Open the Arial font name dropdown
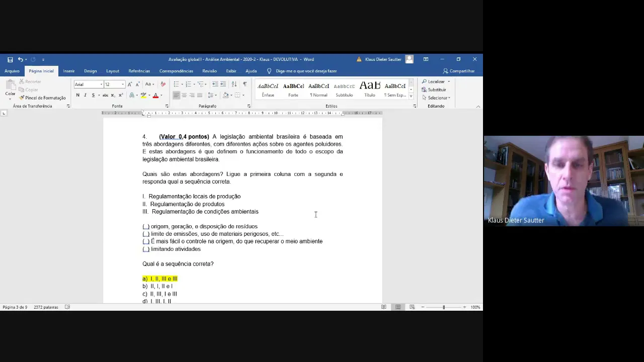 pos(101,84)
